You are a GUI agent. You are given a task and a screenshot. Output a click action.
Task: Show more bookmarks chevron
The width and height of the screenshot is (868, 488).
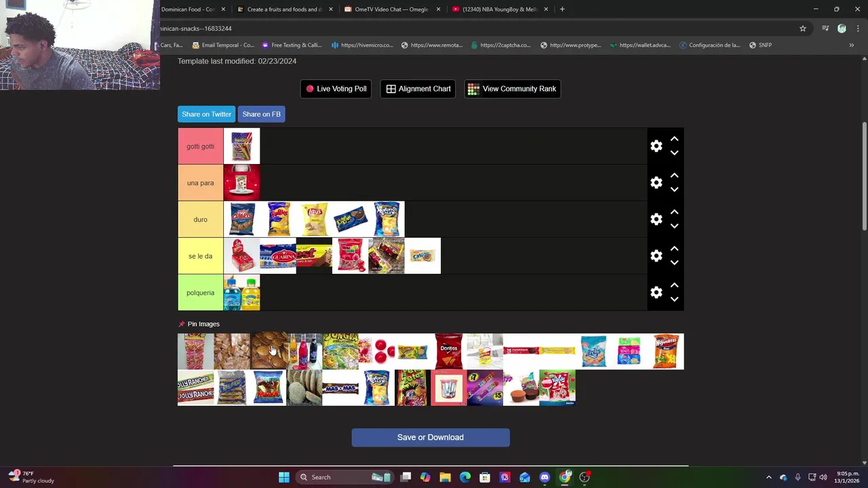pos(851,45)
